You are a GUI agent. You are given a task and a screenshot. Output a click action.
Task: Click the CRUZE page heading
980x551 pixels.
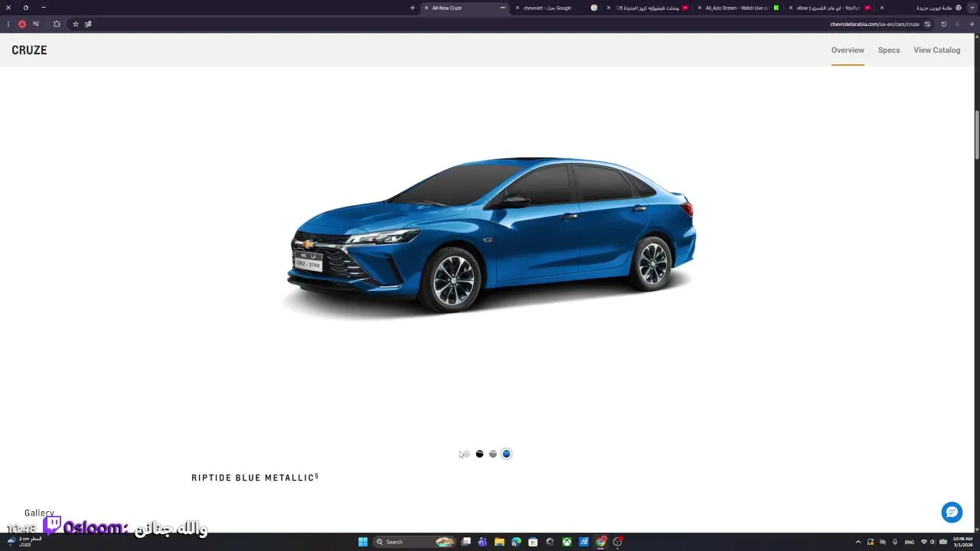[29, 50]
